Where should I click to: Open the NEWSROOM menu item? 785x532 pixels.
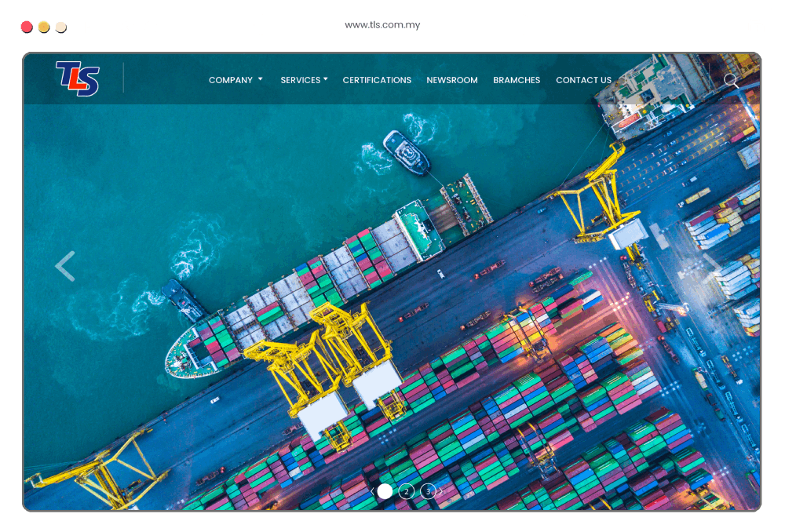pyautogui.click(x=452, y=80)
